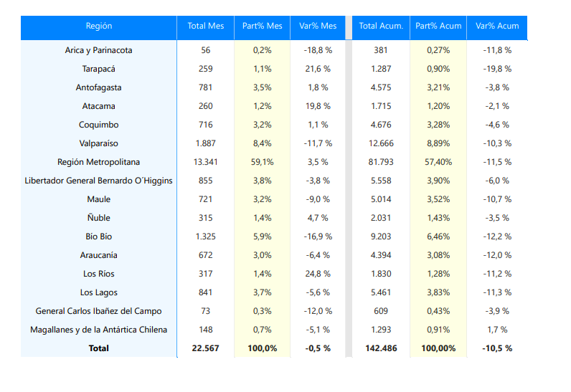Select the Los Ríos region name
571x392 pixels.
[99, 274]
